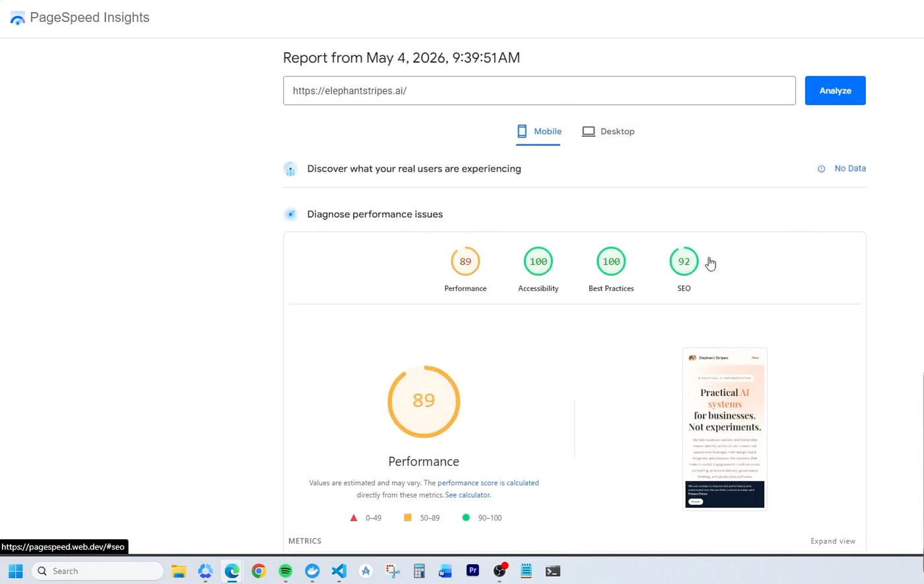Click the mobile phone icon in Mobile tab

point(522,131)
